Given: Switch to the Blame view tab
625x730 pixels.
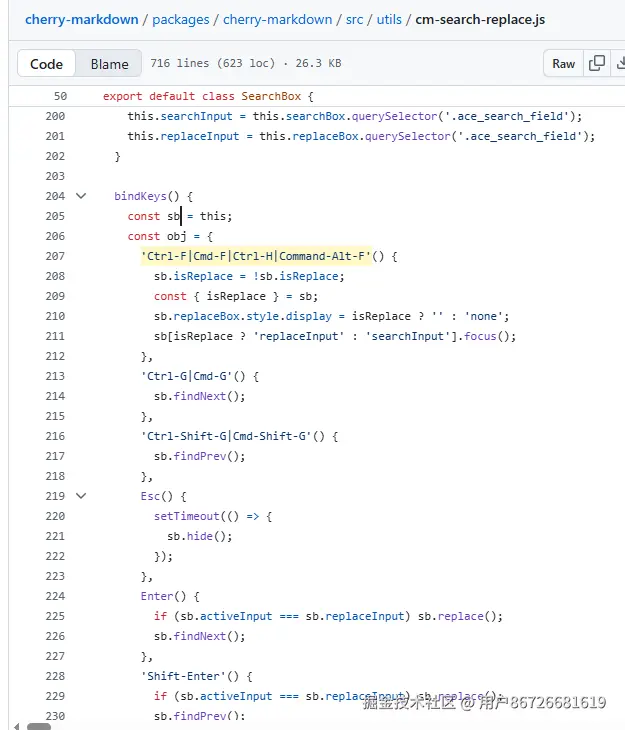Looking at the screenshot, I should click(x=109, y=64).
